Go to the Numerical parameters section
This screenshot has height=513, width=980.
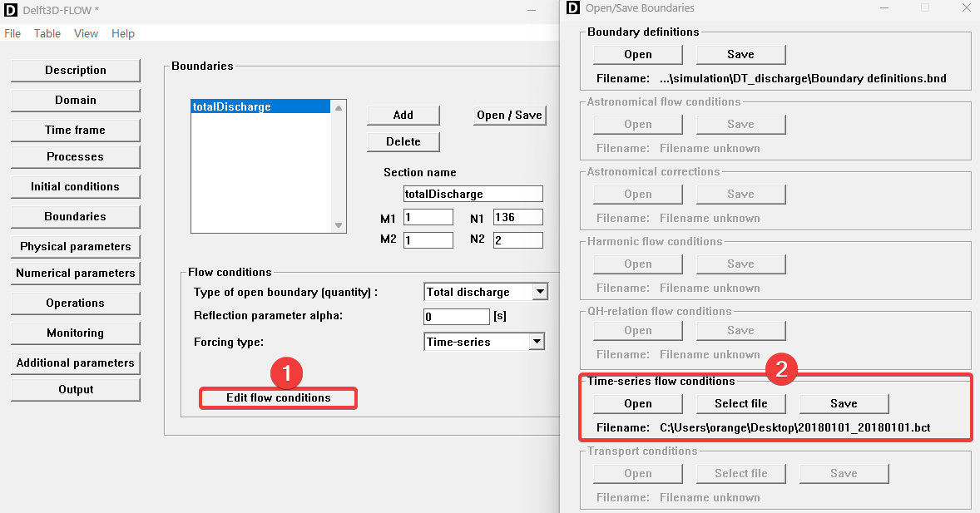coord(76,273)
